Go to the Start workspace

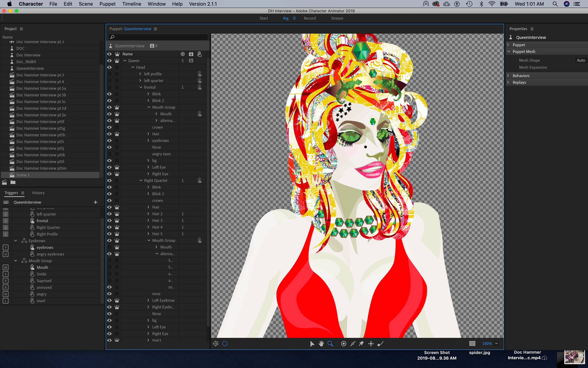pyautogui.click(x=264, y=18)
